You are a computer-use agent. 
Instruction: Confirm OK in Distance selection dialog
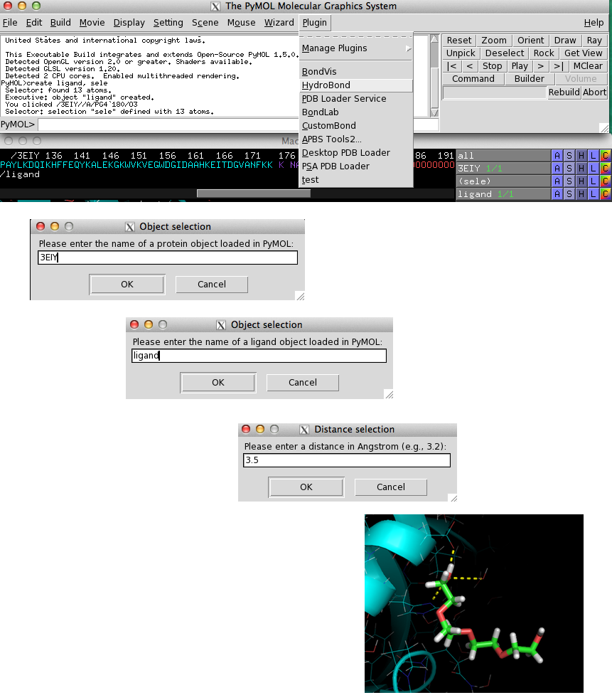[x=306, y=487]
